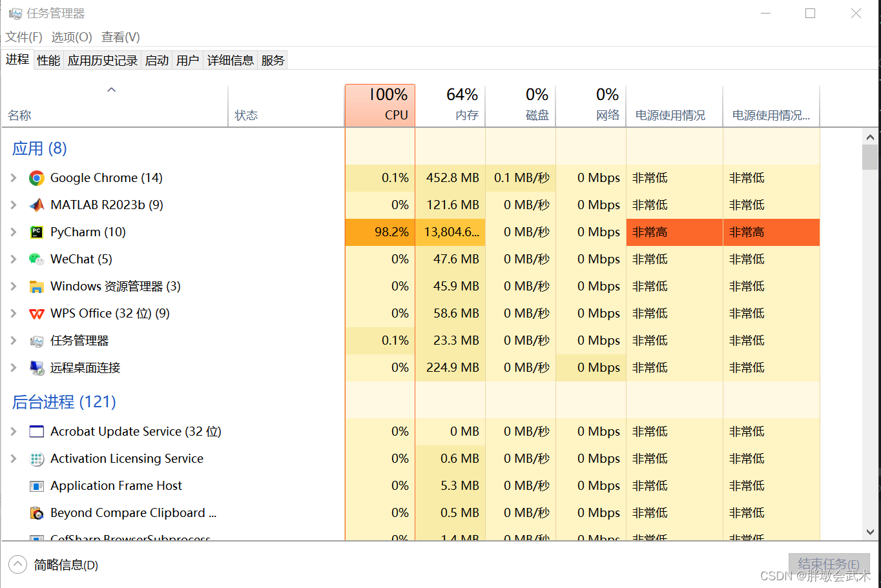
Task: Expand the MATLAB R2023b process group
Action: point(14,205)
